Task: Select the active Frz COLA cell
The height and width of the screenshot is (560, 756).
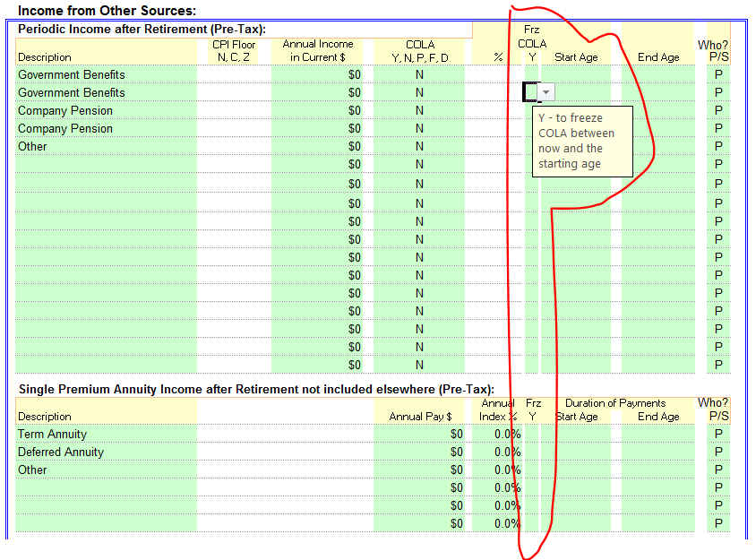Action: point(531,92)
